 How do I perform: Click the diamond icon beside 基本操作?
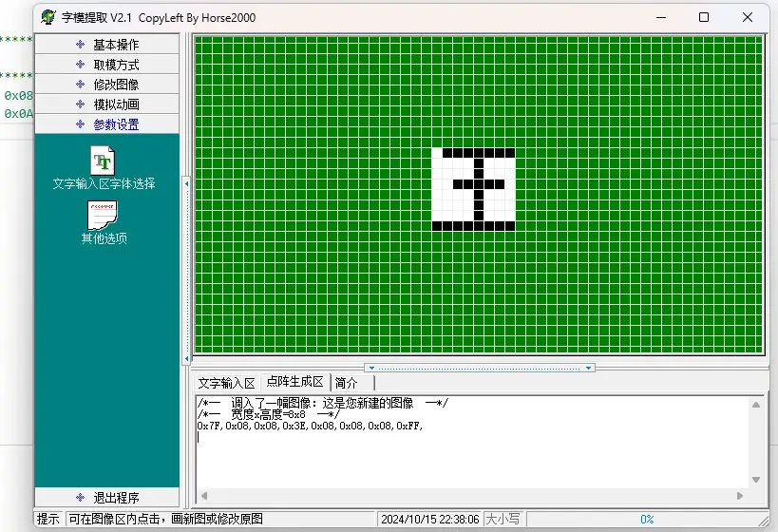pos(81,44)
